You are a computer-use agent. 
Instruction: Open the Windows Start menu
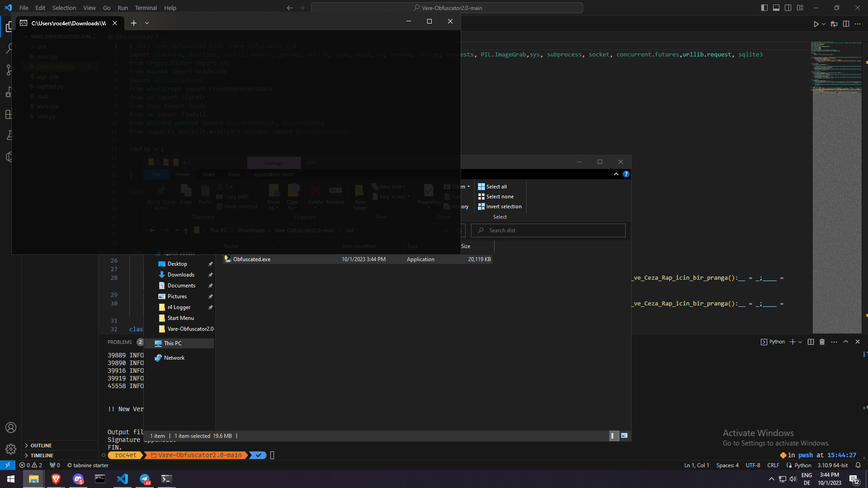pos(11,479)
